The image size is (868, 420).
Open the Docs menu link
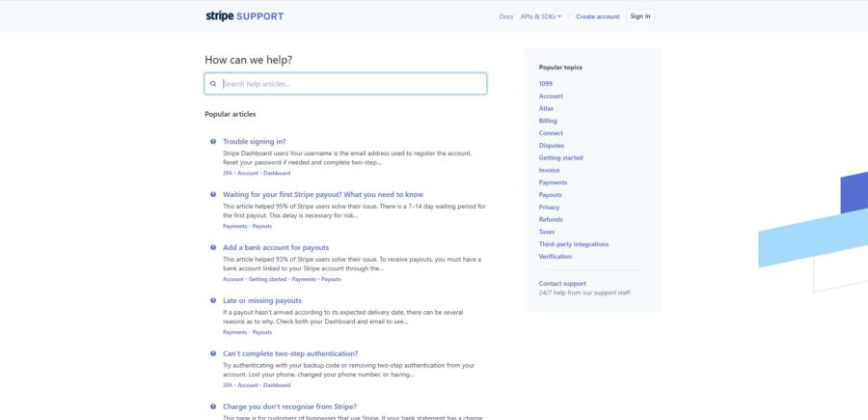[x=506, y=16]
